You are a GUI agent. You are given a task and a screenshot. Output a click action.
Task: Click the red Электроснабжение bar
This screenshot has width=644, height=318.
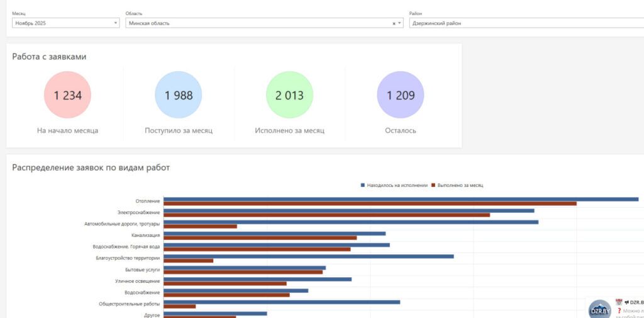326,215
